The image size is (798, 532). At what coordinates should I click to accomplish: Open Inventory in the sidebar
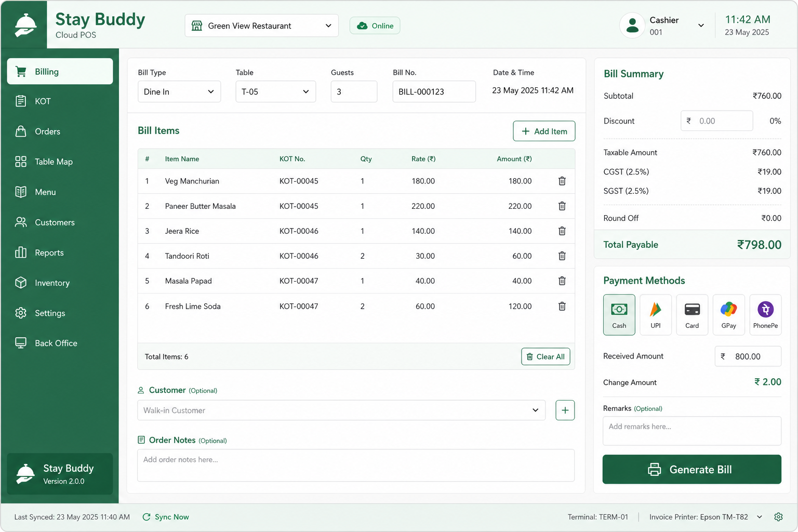click(60, 283)
